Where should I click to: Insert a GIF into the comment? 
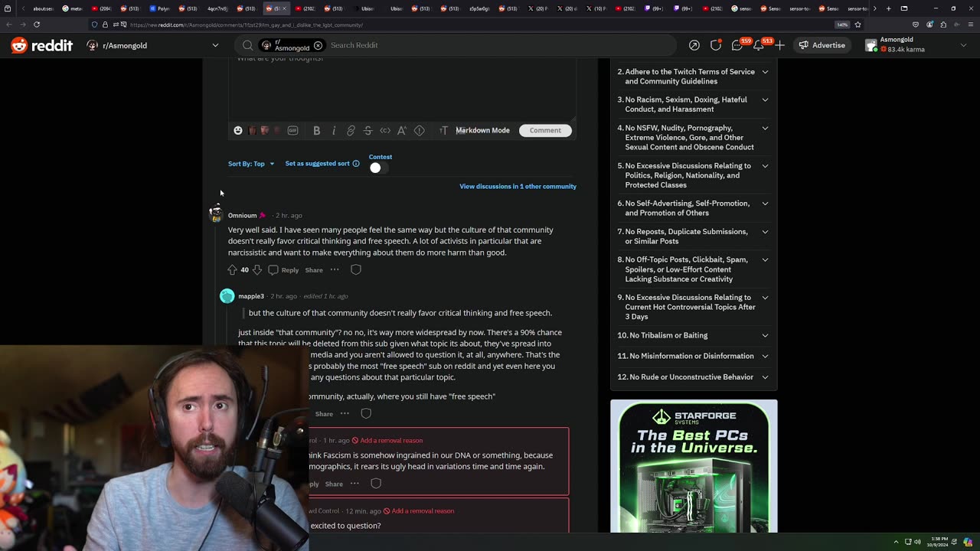(292, 130)
